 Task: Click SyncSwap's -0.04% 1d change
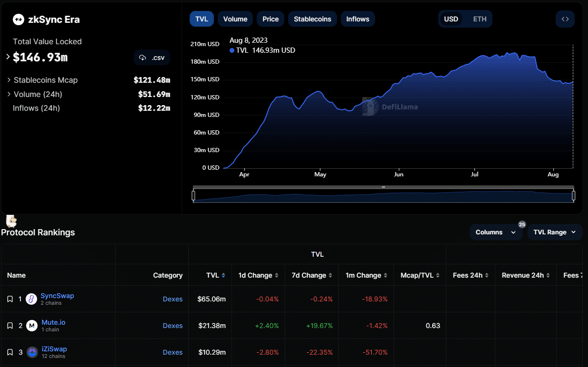point(268,299)
